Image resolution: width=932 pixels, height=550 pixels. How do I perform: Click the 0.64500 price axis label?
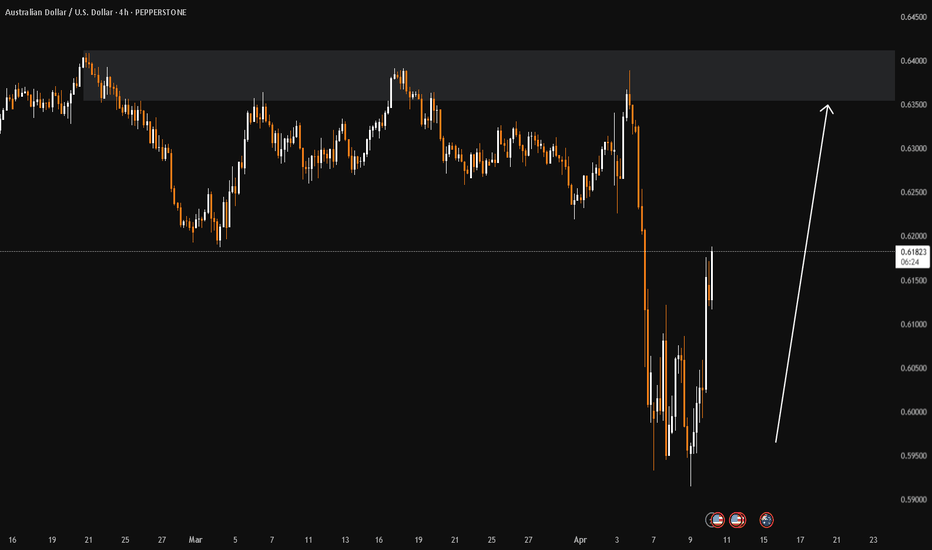[x=914, y=17]
